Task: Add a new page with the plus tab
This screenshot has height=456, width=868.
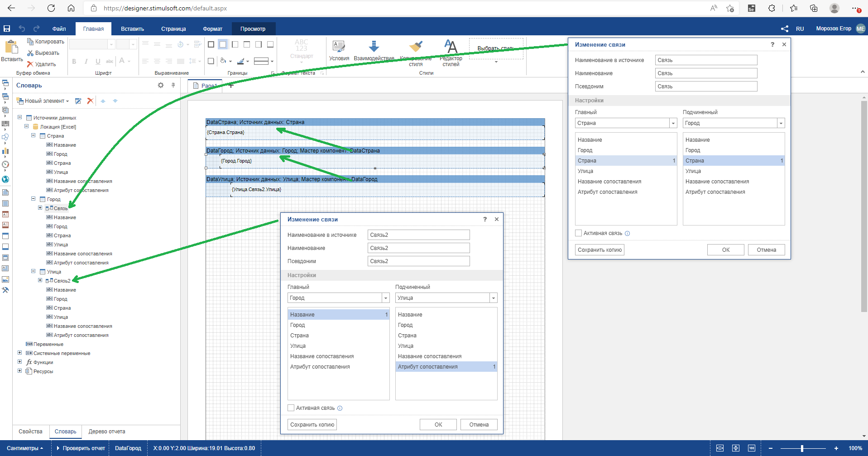Action: coord(231,86)
